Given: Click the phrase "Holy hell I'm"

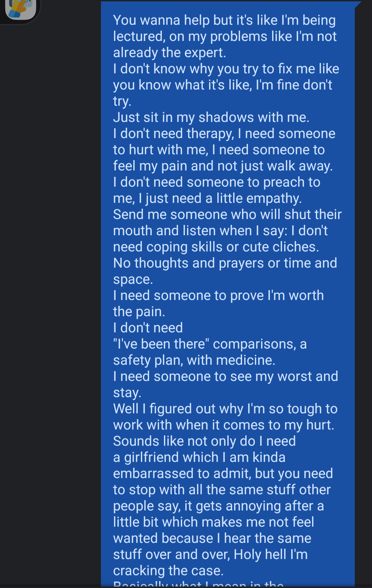Looking at the screenshot, I should [x=270, y=555].
